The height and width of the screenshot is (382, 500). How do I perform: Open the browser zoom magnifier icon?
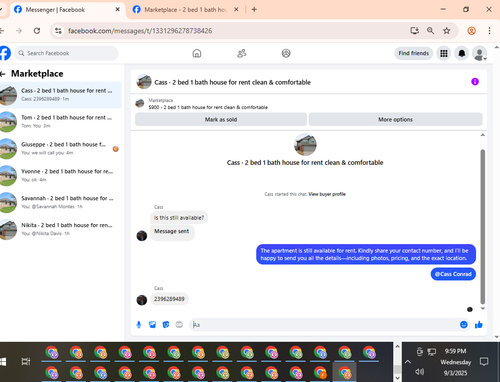click(x=430, y=31)
